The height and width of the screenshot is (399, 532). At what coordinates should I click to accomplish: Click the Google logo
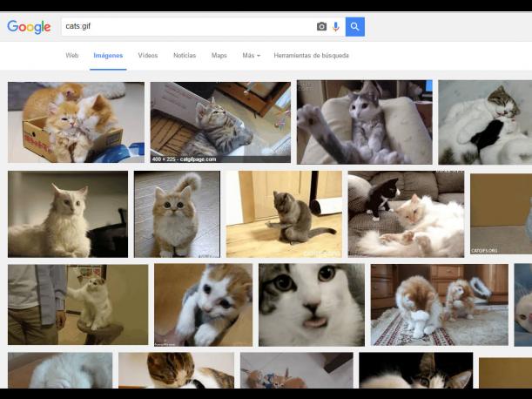point(29,27)
